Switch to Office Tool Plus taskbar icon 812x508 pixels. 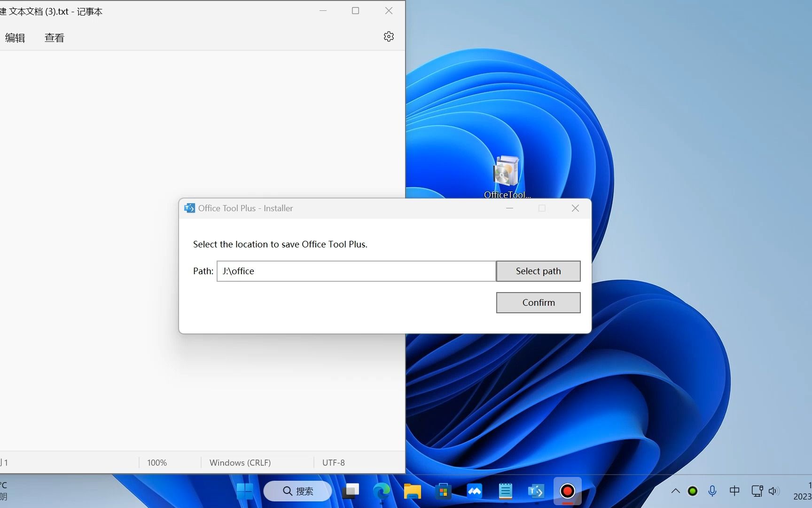(536, 492)
